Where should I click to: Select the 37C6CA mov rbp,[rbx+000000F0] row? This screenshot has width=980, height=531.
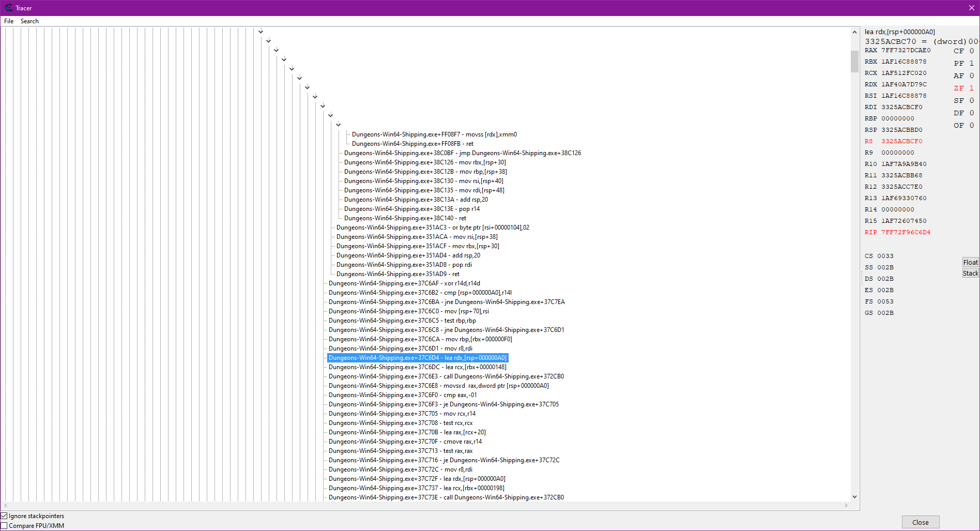click(x=420, y=339)
